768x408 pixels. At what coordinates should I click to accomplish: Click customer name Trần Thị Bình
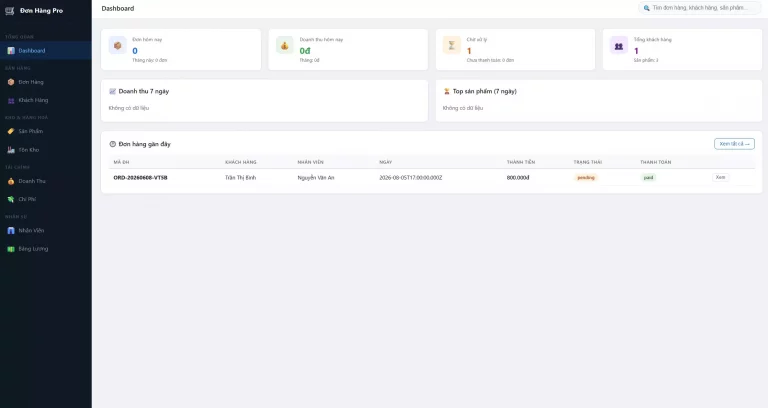[x=240, y=178]
